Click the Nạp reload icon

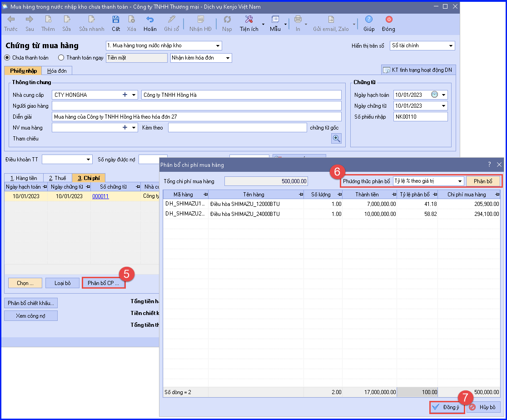pyautogui.click(x=227, y=20)
